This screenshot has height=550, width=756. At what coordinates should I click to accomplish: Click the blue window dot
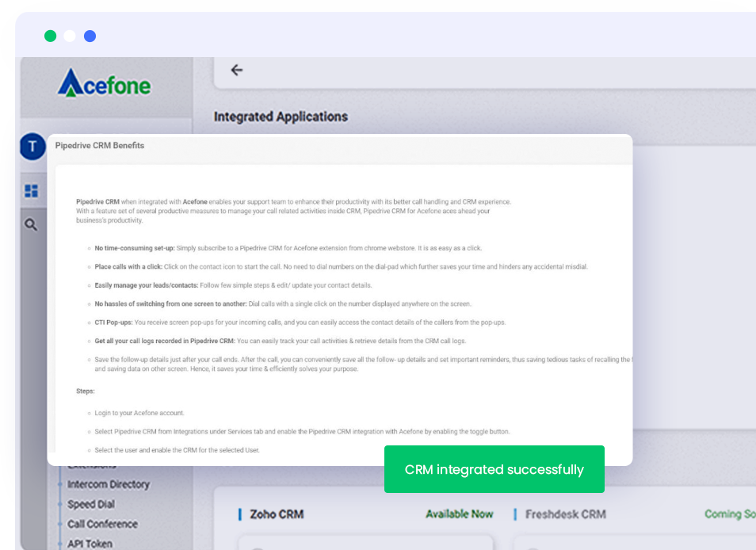tap(90, 36)
